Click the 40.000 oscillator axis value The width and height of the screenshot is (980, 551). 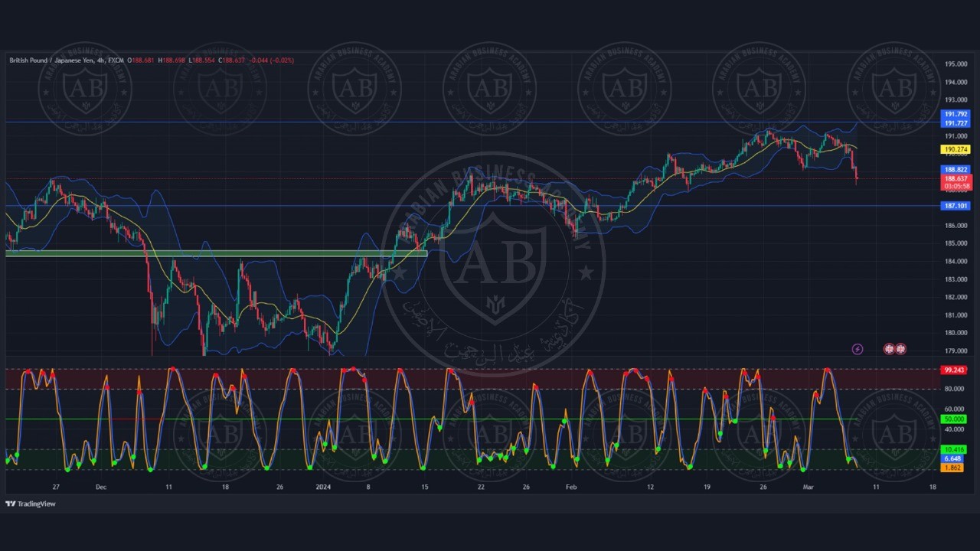(x=953, y=429)
